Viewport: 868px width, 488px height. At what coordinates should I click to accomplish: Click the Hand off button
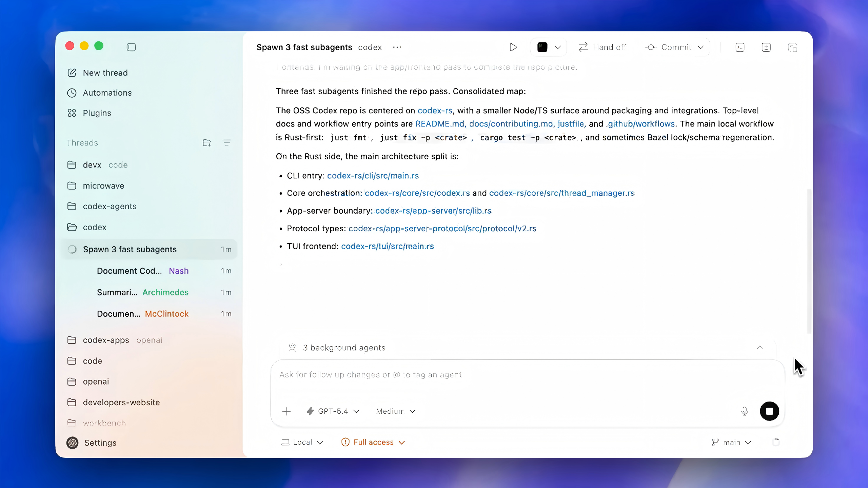(603, 47)
